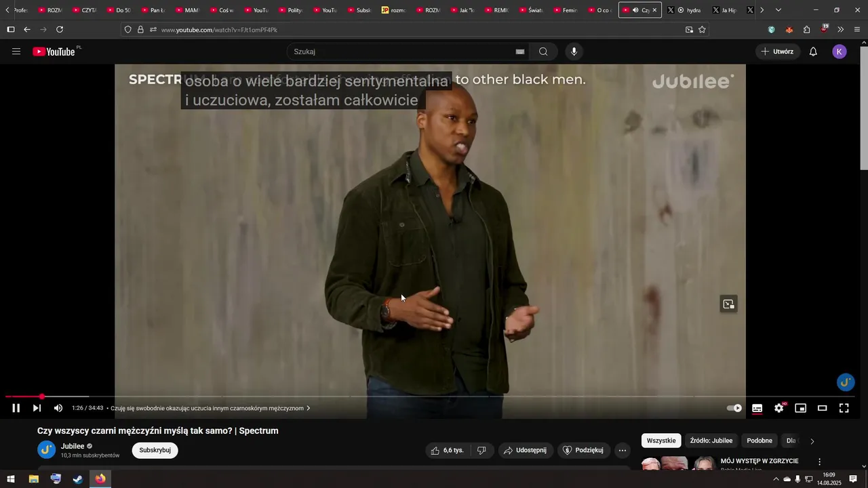
Task: Start voice search with microphone
Action: (x=574, y=52)
